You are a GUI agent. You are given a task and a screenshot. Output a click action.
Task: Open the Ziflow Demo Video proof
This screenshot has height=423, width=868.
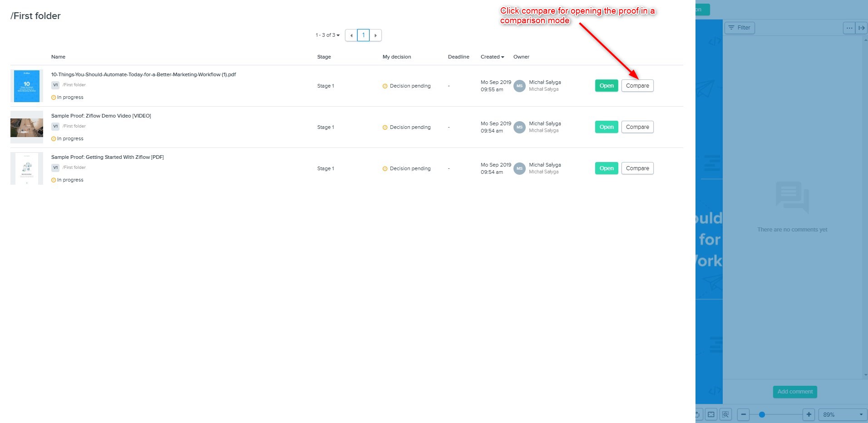point(606,127)
